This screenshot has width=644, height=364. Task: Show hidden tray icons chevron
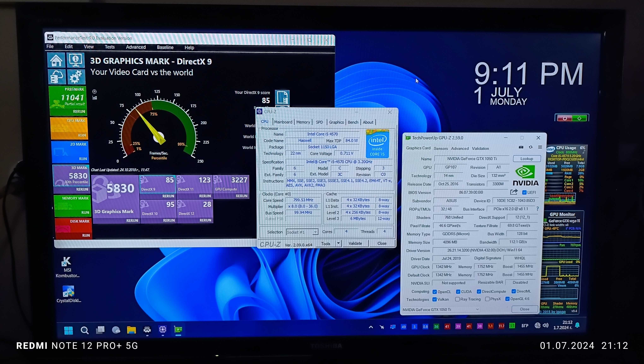click(x=371, y=327)
